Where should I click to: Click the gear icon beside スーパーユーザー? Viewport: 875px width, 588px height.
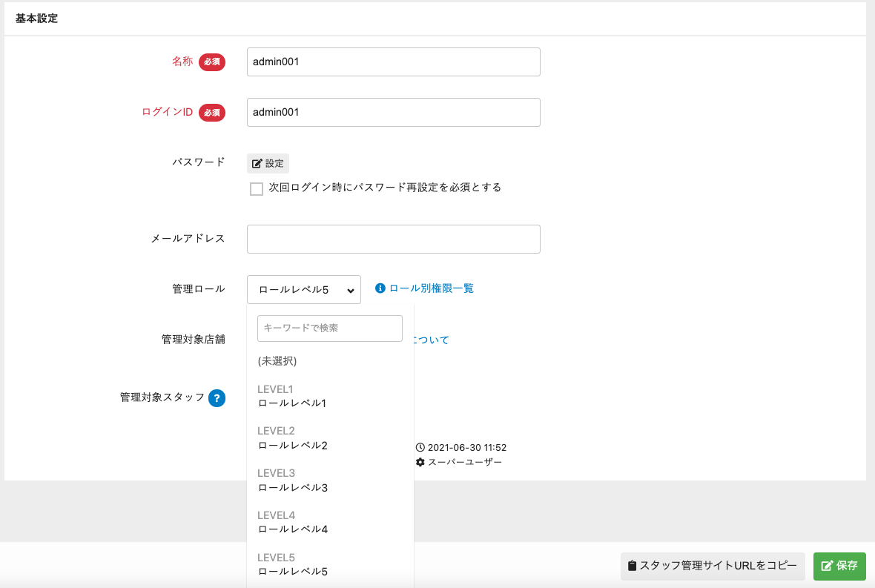pos(420,462)
